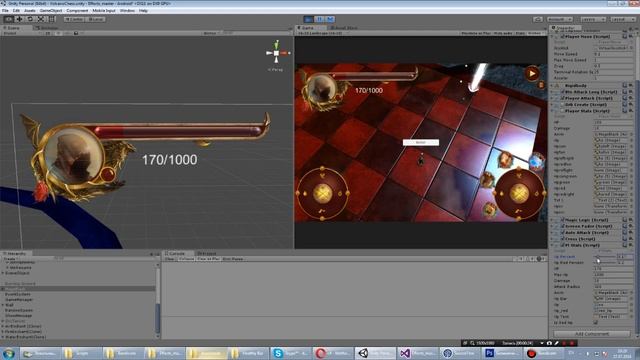Open gear menu of Player Move script
640x360 pixels.
click(631, 36)
